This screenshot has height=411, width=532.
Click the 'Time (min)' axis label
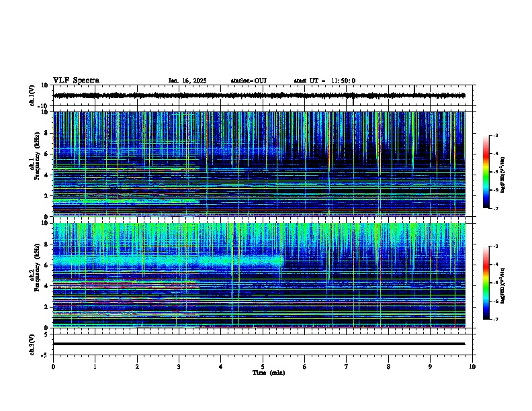[269, 373]
